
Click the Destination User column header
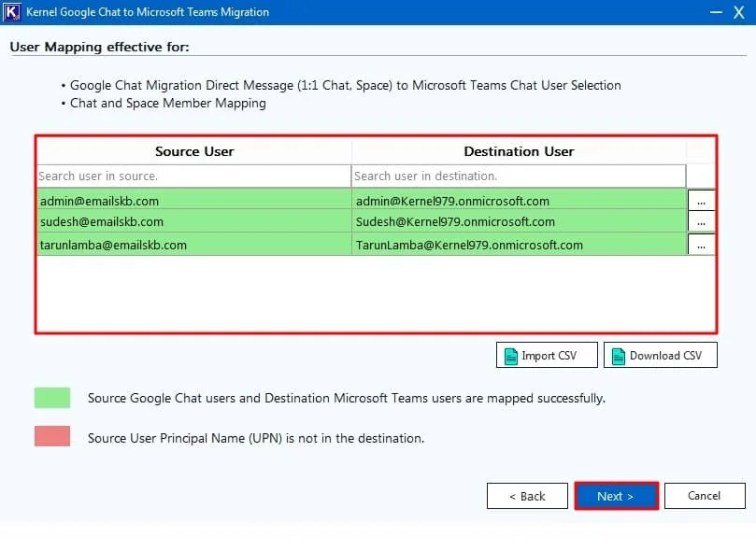[x=519, y=151]
